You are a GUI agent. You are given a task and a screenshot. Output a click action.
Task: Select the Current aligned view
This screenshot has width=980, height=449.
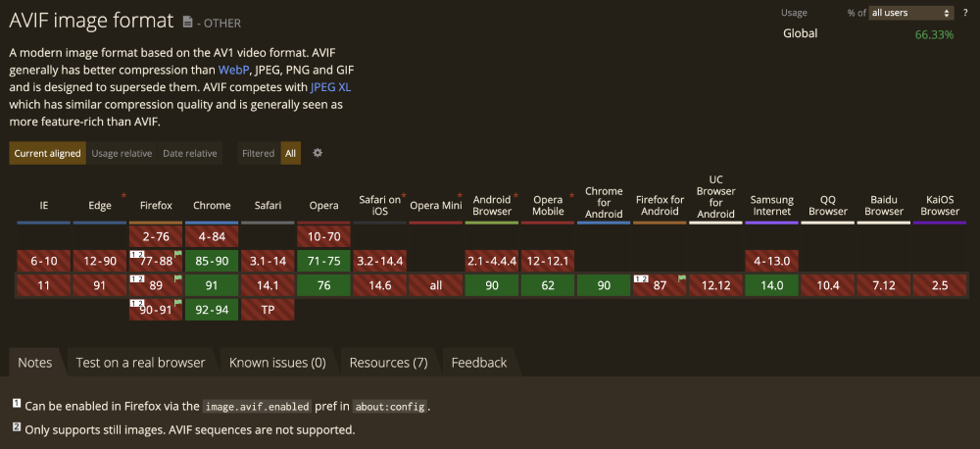(x=47, y=153)
